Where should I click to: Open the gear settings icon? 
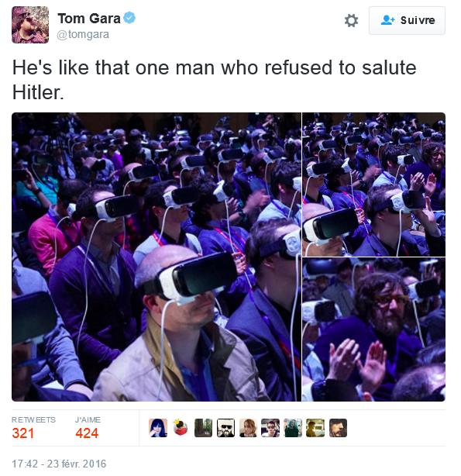coord(351,21)
